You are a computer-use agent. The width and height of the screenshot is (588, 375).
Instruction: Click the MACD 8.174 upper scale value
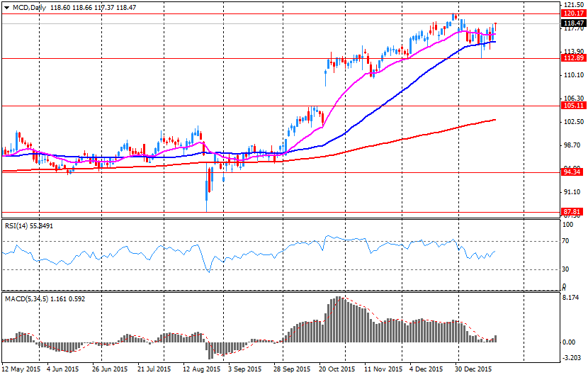pyautogui.click(x=571, y=297)
